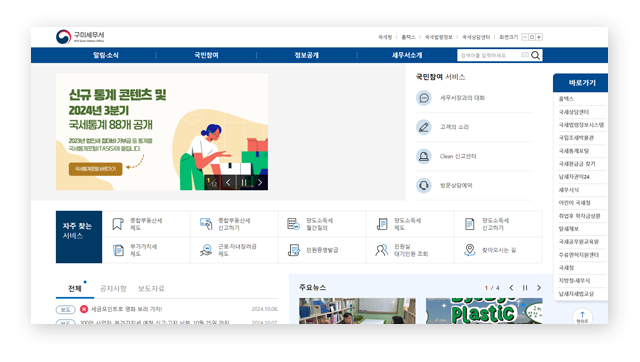Open the 세무서소개 menu
Image resolution: width=640 pixels, height=362 pixels.
click(407, 55)
